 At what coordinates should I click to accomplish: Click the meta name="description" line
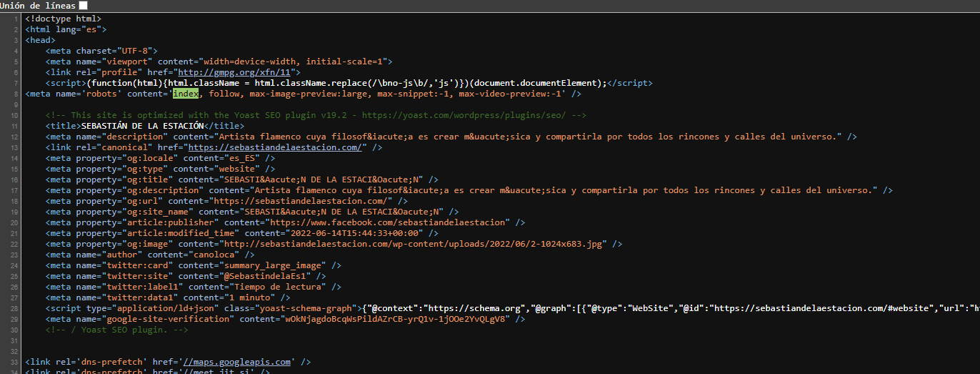[451, 137]
